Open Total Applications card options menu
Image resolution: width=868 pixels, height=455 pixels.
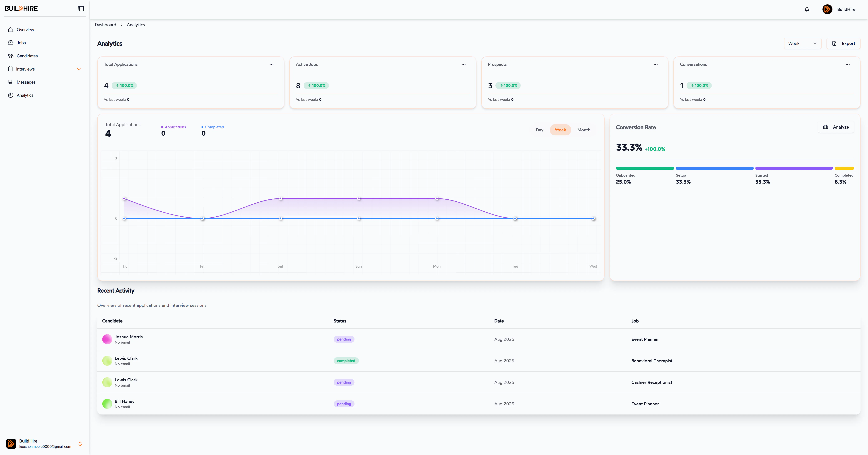[x=272, y=64]
